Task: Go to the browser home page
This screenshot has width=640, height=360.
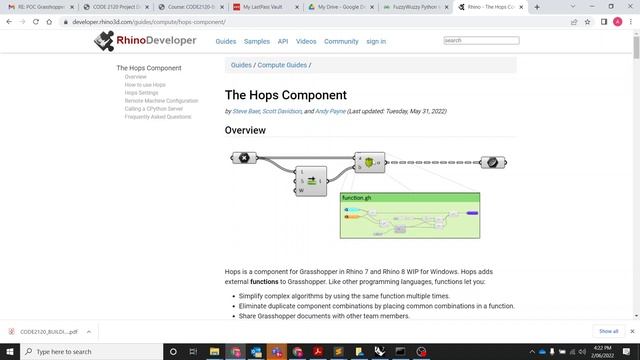Action: [49, 22]
